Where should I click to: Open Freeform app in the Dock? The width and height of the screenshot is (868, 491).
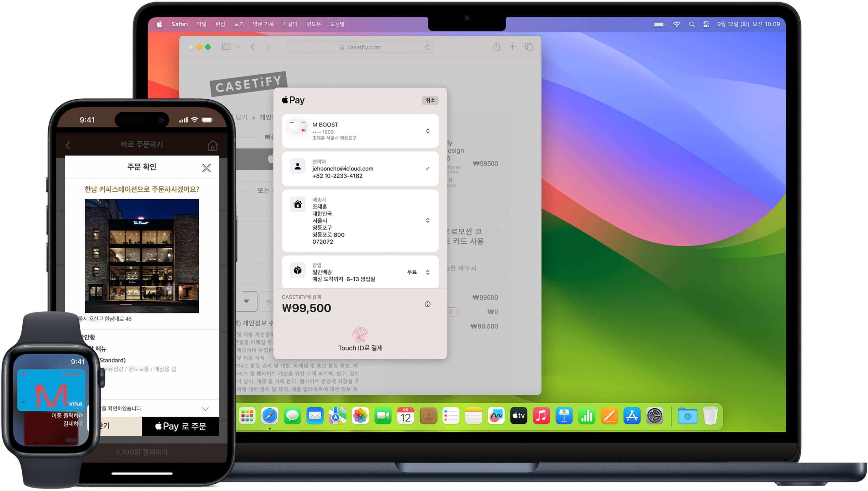(x=496, y=416)
